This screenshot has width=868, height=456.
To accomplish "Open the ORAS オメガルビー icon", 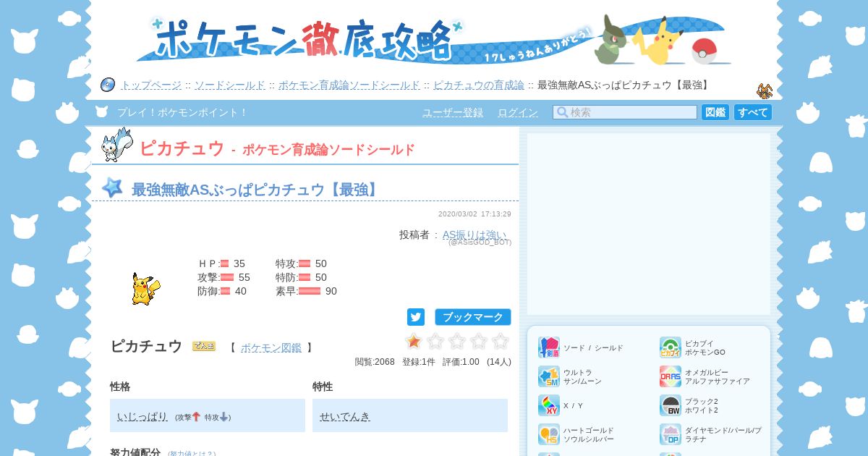I will [671, 376].
